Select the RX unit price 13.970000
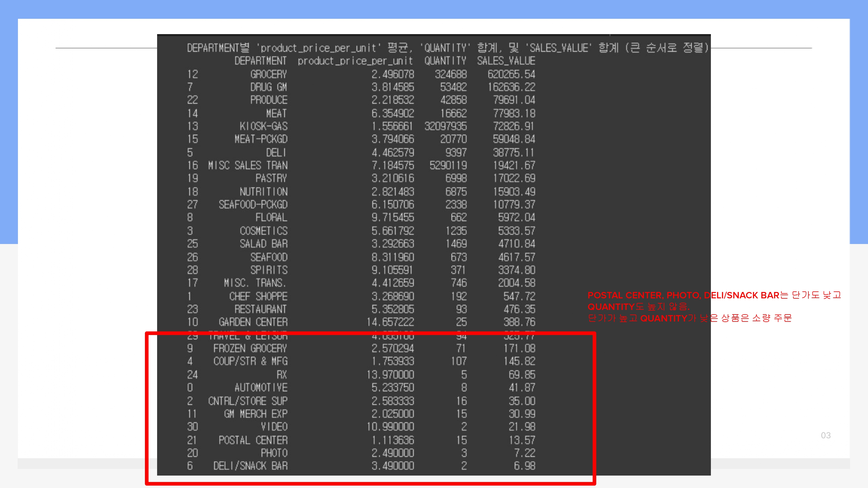Image resolution: width=868 pixels, height=488 pixels. point(390,374)
